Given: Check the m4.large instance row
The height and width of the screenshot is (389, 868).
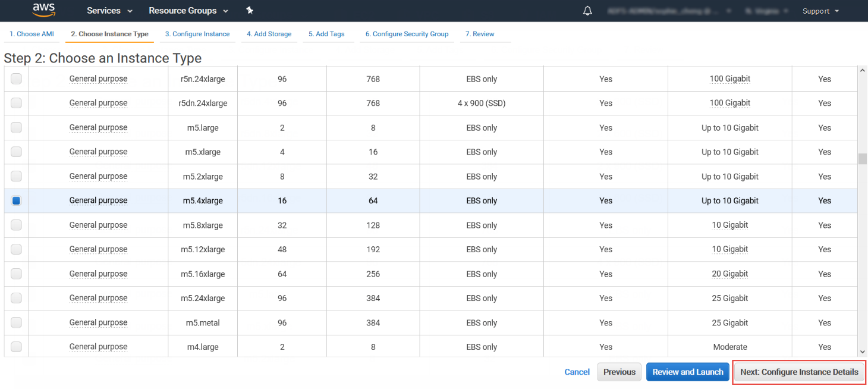Looking at the screenshot, I should click(16, 347).
